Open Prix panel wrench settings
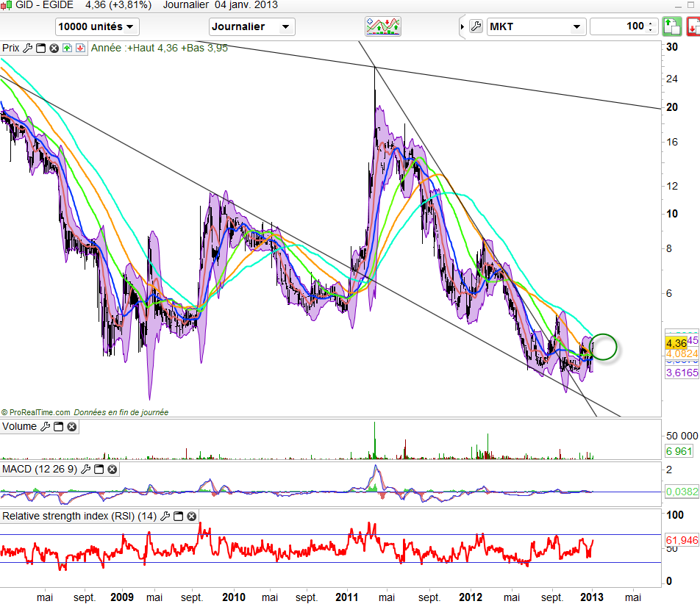This screenshot has width=700, height=604. [28, 48]
